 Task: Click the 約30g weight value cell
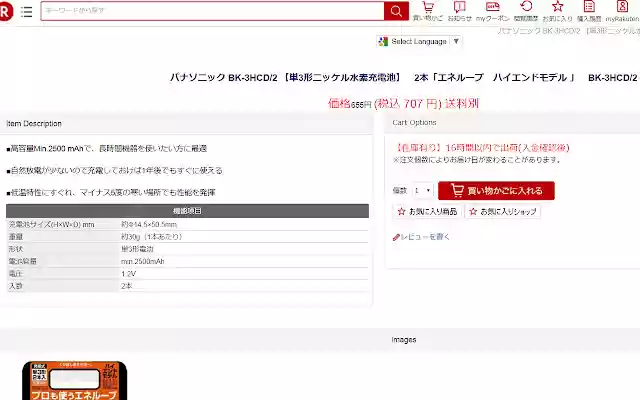click(151, 237)
